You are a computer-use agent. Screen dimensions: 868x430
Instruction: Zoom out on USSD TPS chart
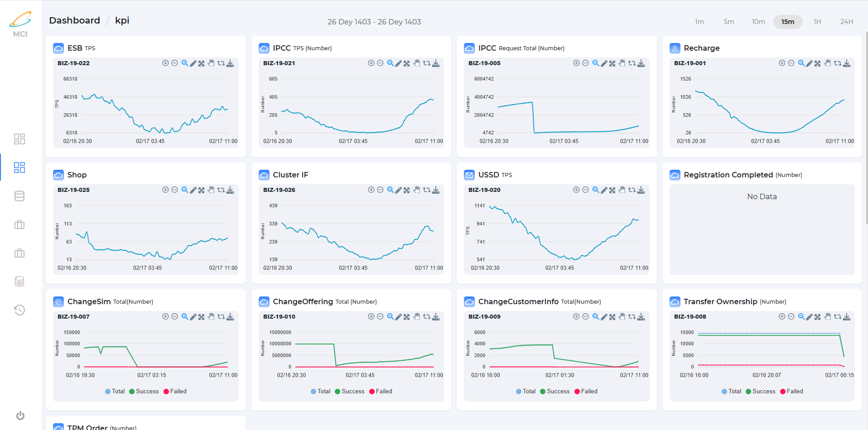pyautogui.click(x=585, y=190)
